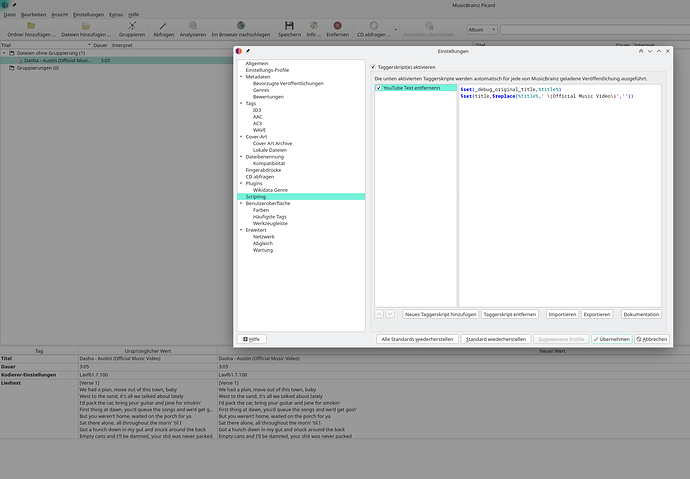Click Taggerskript entfernen button
The image size is (690, 479).
coord(510,314)
